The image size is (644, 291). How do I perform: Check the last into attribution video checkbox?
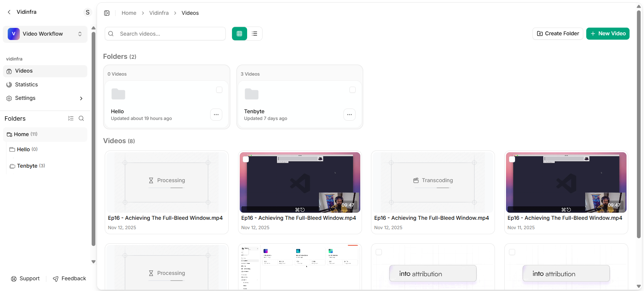pos(512,252)
